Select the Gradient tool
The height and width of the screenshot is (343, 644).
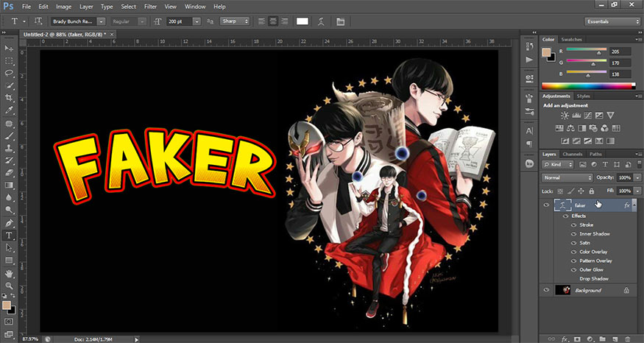[9, 185]
